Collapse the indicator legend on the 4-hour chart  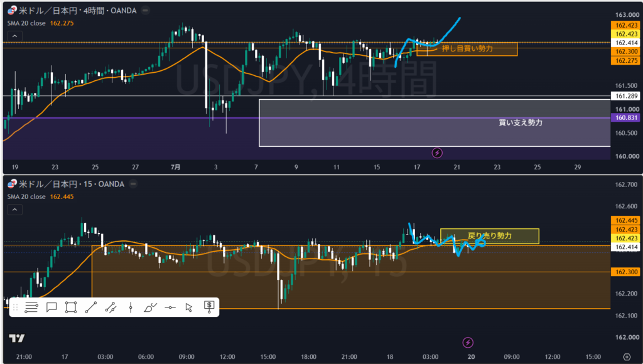[x=15, y=36]
